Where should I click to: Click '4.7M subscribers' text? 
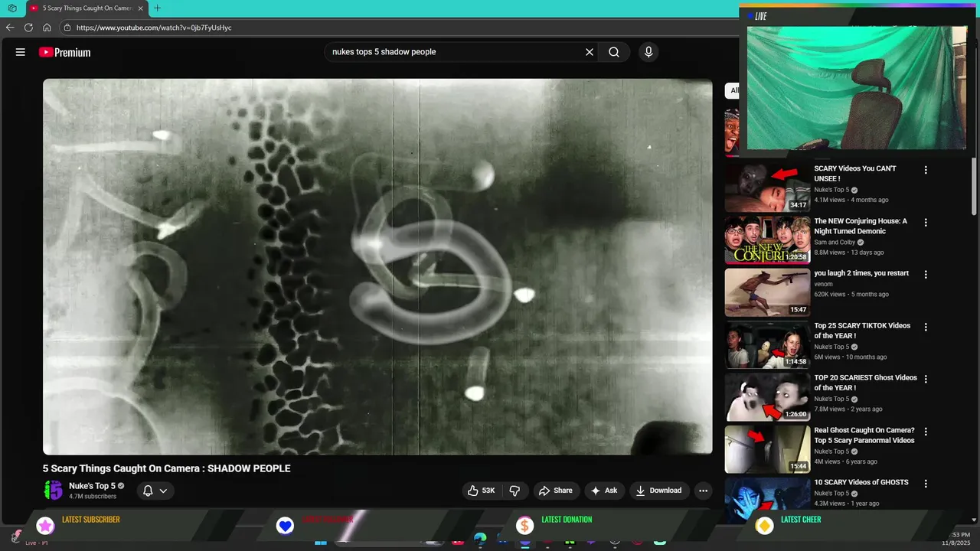93,497
